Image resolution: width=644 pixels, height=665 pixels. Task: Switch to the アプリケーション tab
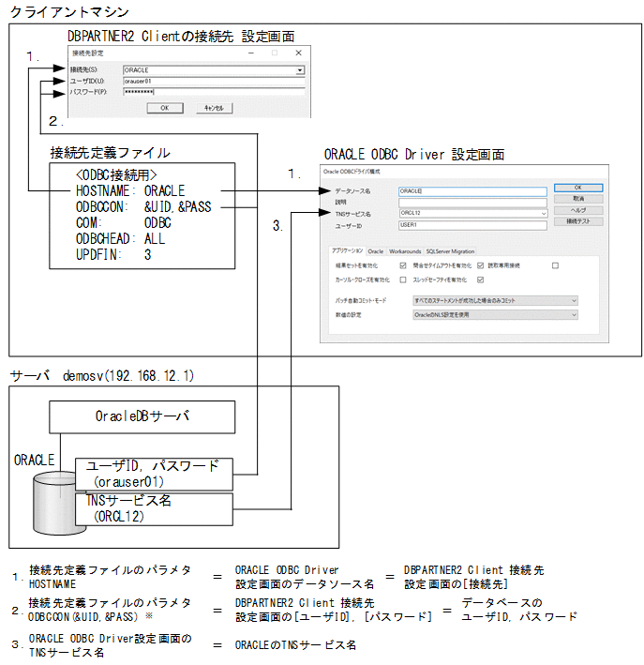[347, 251]
